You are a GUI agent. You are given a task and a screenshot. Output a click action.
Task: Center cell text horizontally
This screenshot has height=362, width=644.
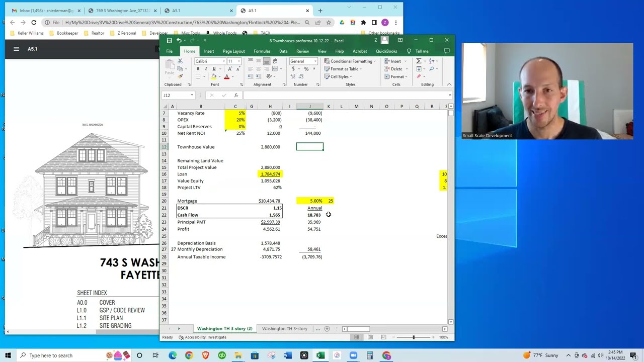click(258, 69)
